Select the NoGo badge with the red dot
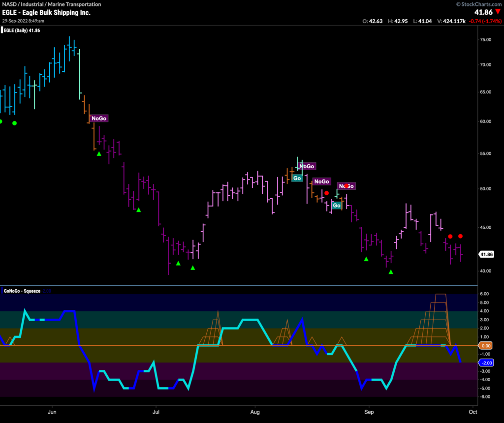 coord(346,186)
